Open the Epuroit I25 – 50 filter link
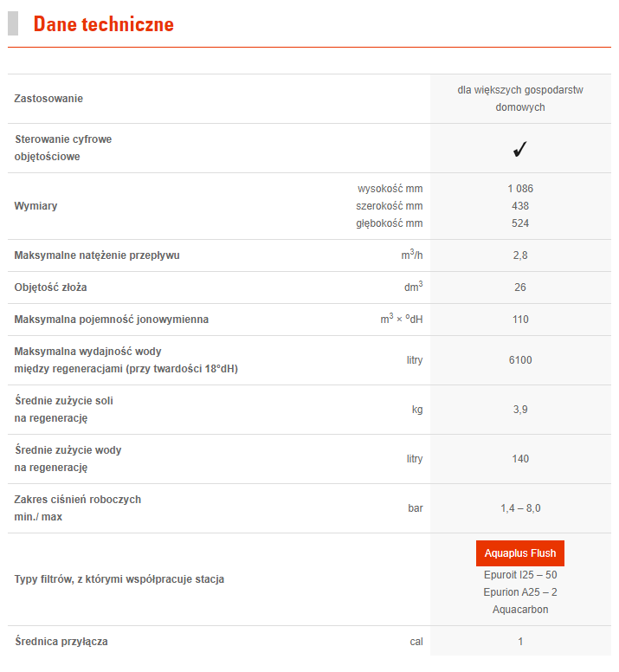This screenshot has width=619, height=672. (x=519, y=575)
